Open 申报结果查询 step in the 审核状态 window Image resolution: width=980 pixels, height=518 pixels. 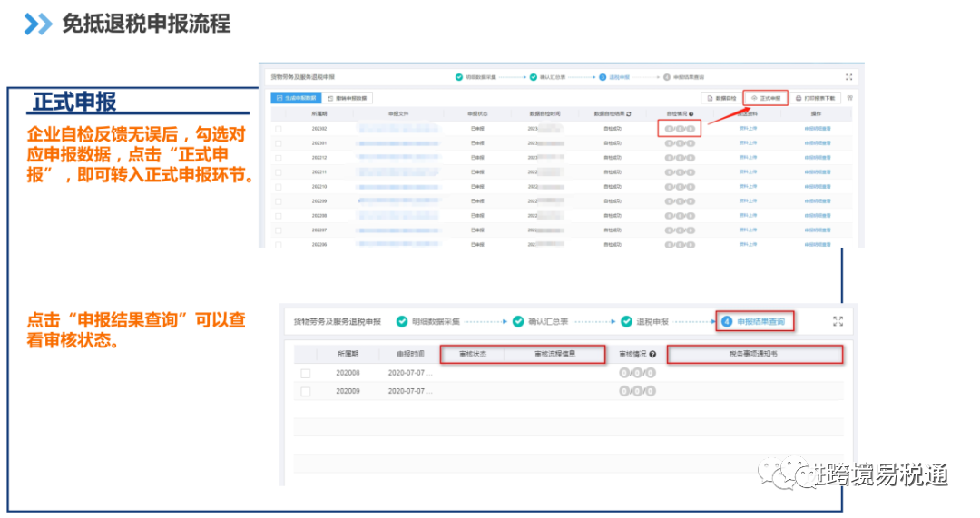760,321
